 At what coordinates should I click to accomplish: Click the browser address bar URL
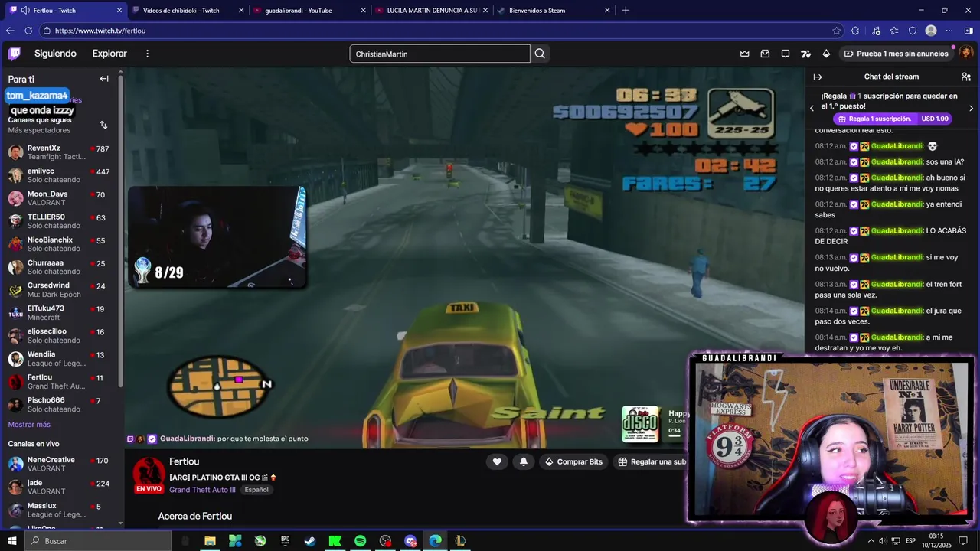(x=100, y=31)
